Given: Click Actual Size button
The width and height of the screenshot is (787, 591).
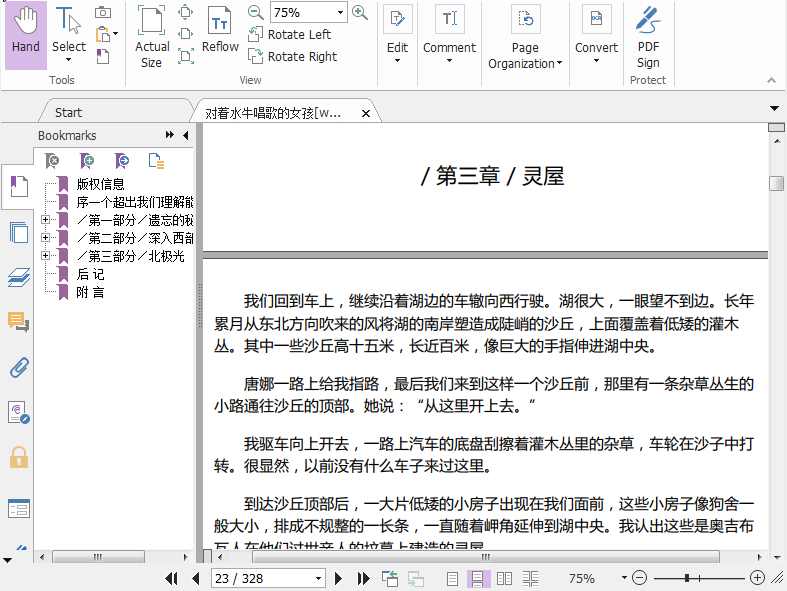Looking at the screenshot, I should [152, 35].
